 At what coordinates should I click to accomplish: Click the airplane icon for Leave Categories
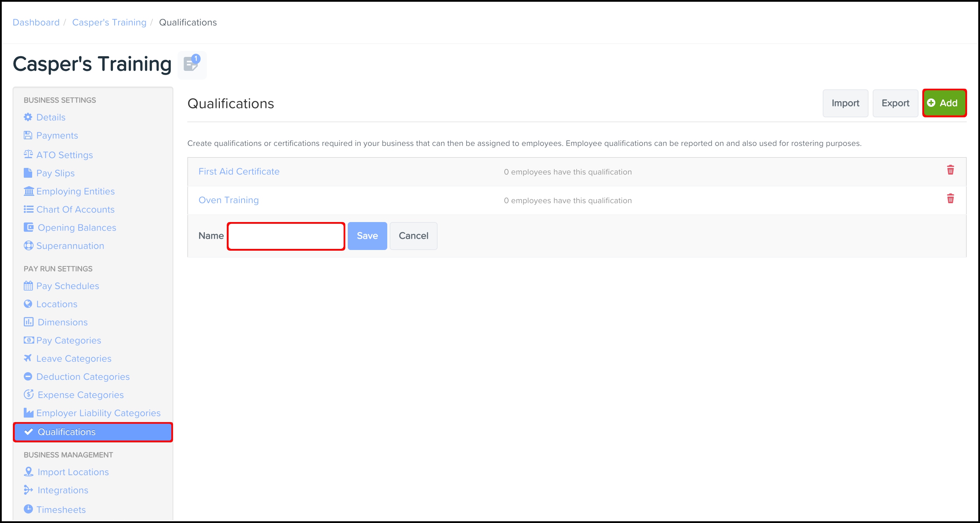(x=28, y=358)
